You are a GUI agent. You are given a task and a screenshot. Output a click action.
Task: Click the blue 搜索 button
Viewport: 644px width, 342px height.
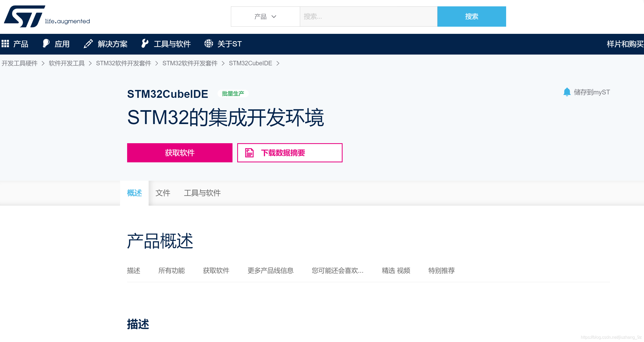[x=472, y=17]
